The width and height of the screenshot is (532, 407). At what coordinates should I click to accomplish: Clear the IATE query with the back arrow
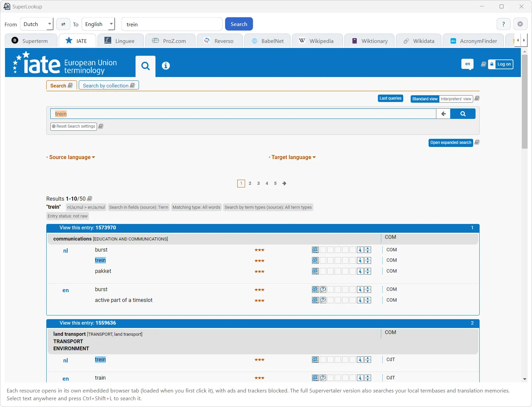click(443, 114)
